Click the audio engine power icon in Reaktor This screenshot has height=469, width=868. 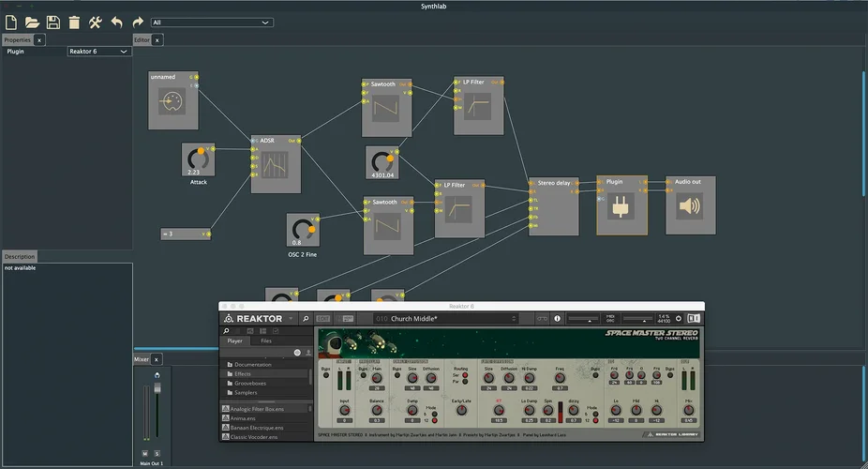click(678, 318)
